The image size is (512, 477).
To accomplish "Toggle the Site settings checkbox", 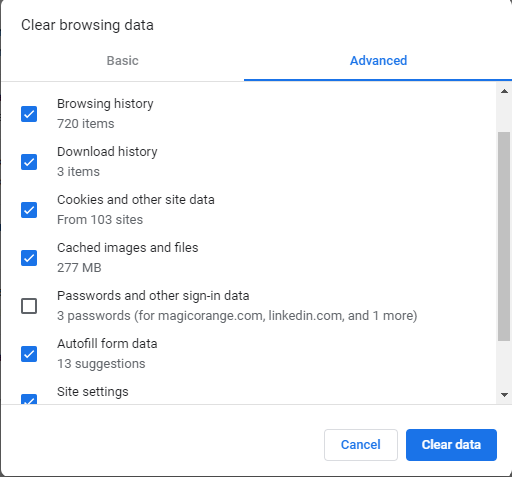I will (x=29, y=399).
